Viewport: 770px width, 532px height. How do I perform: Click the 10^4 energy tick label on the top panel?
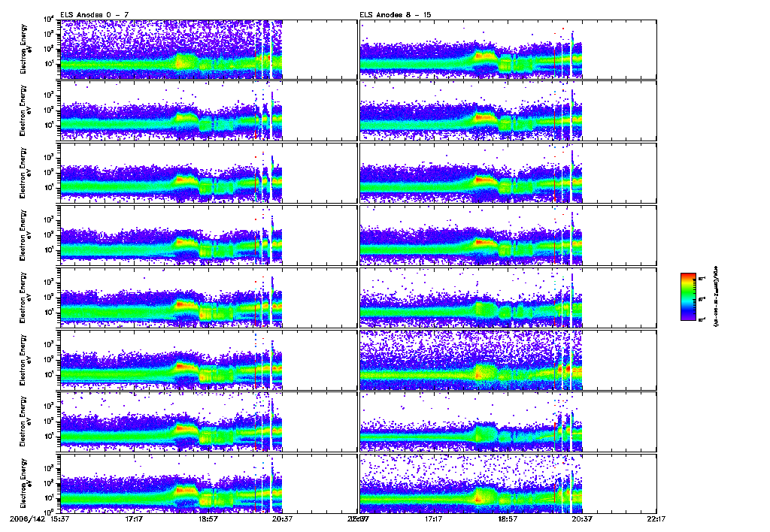tap(50, 20)
